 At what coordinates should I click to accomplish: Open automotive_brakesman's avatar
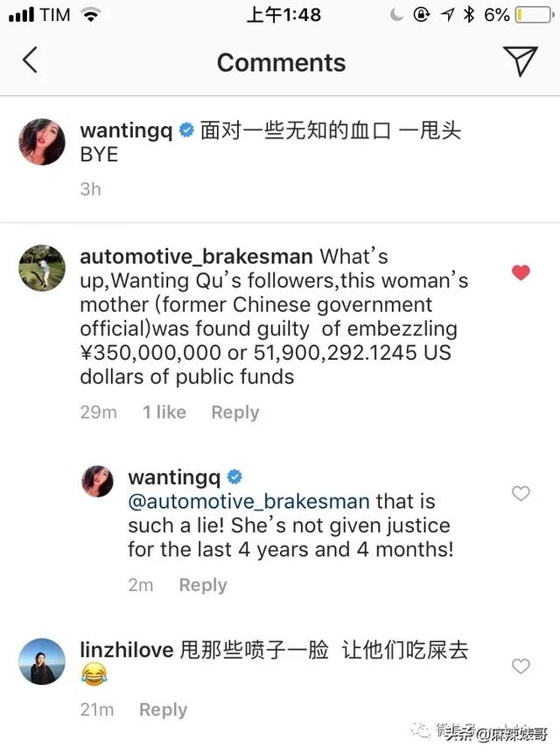tap(42, 268)
